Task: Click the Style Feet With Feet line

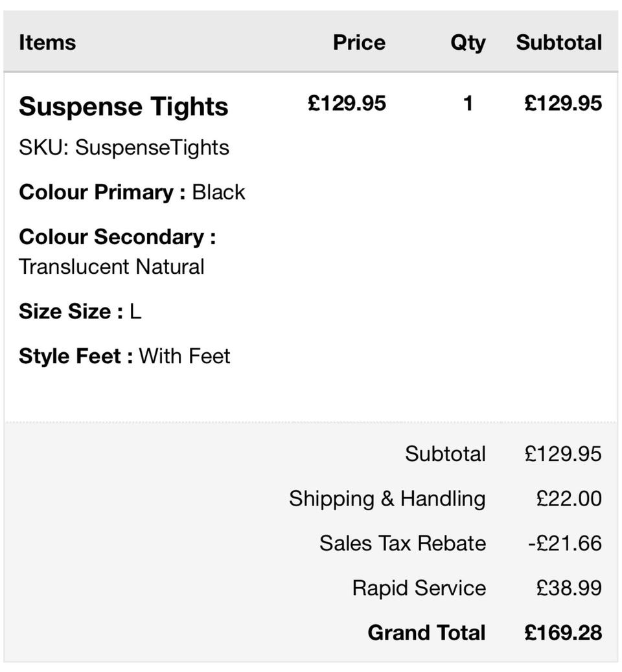Action: click(124, 356)
